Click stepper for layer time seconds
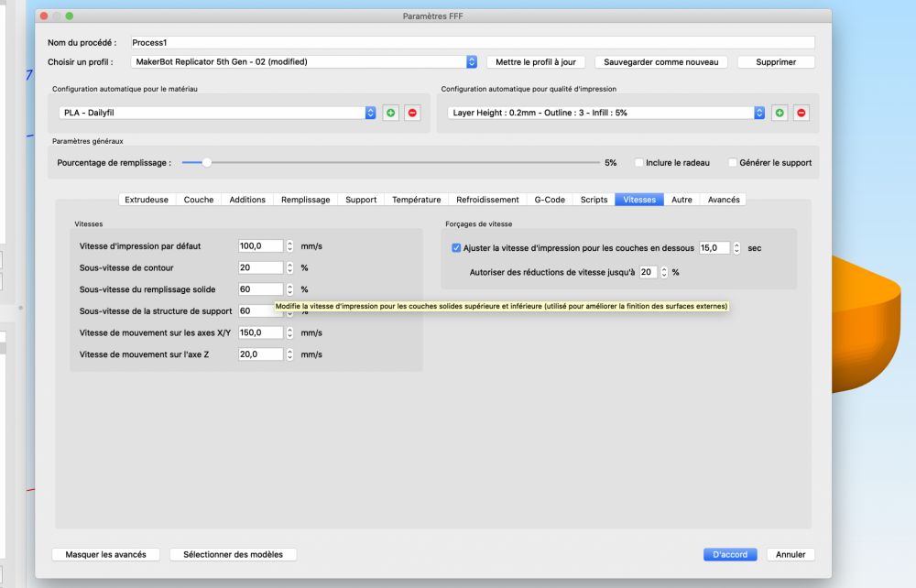 736,248
